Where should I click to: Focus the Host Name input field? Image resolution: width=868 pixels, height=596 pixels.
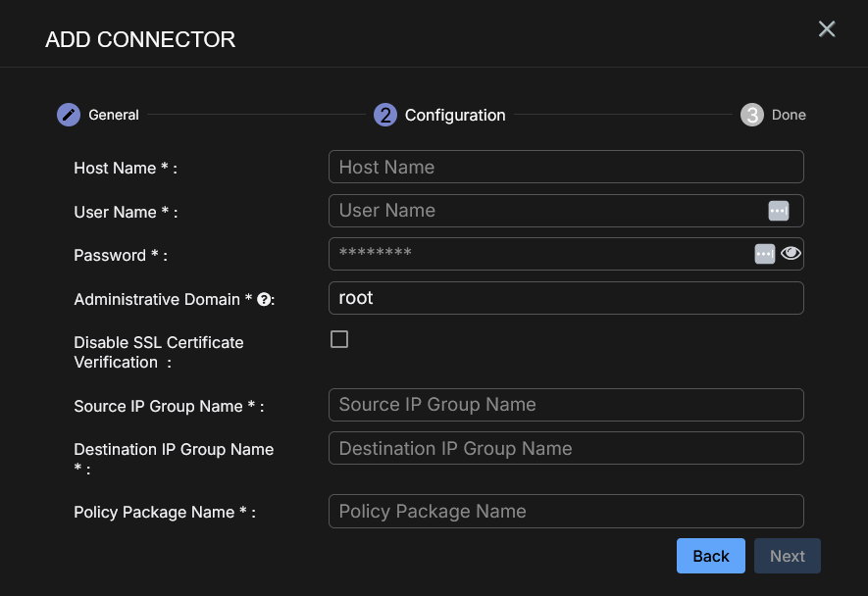pyautogui.click(x=566, y=167)
